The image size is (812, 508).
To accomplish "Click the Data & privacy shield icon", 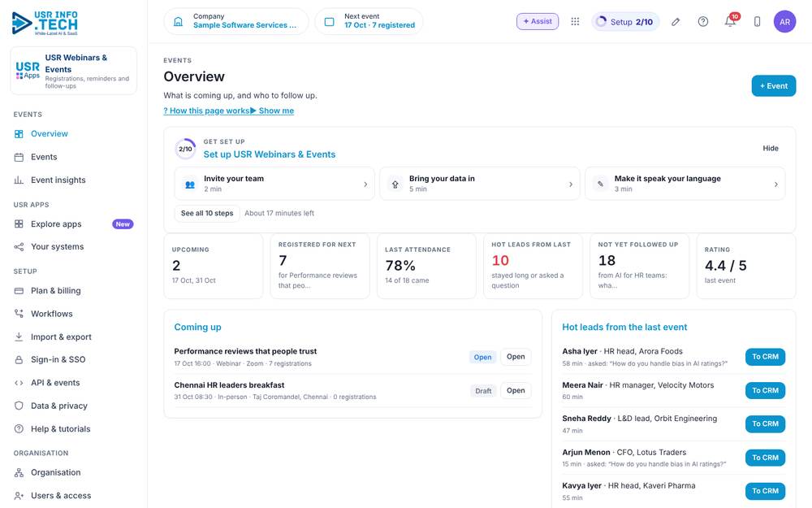I will [x=19, y=406].
